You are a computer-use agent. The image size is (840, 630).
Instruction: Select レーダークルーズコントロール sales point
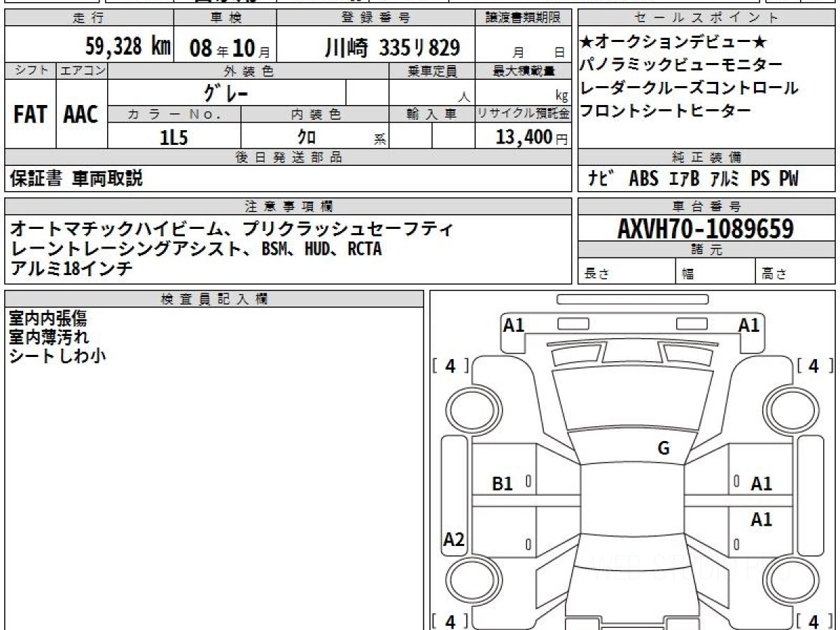coord(688,88)
